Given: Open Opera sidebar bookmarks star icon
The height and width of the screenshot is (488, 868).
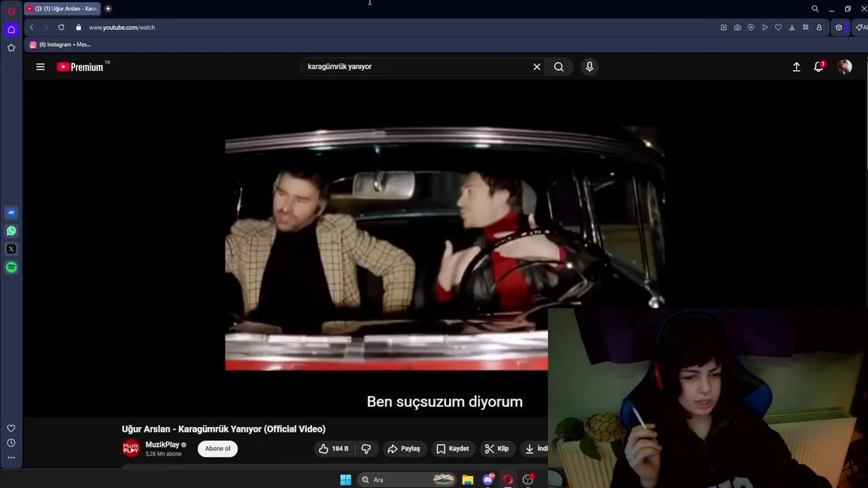Looking at the screenshot, I should 11,47.
